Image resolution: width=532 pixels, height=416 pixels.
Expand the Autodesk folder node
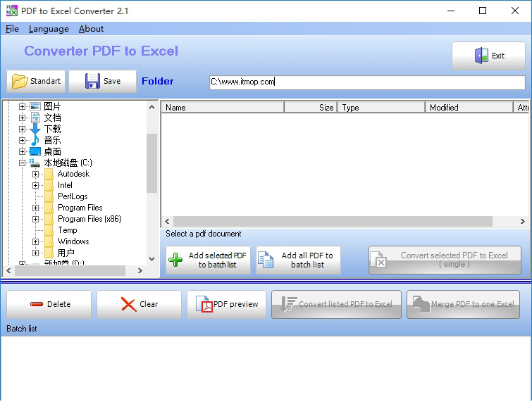coord(35,174)
